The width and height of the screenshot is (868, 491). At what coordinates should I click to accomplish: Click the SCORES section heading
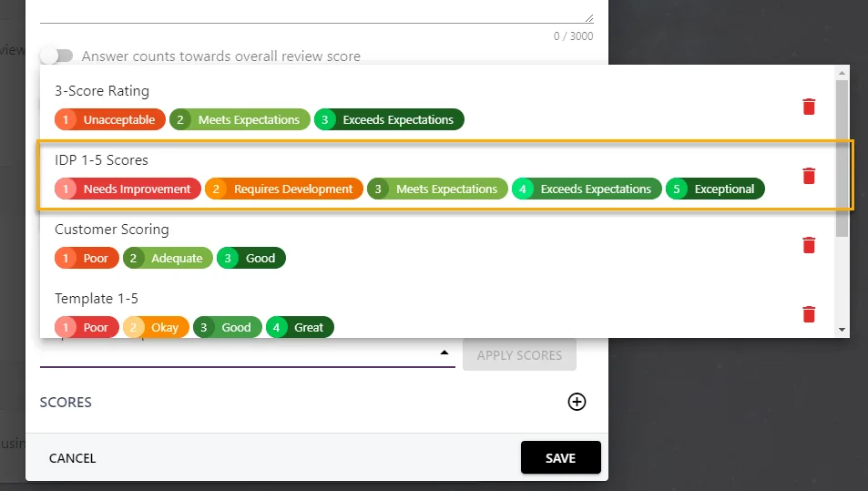point(66,403)
